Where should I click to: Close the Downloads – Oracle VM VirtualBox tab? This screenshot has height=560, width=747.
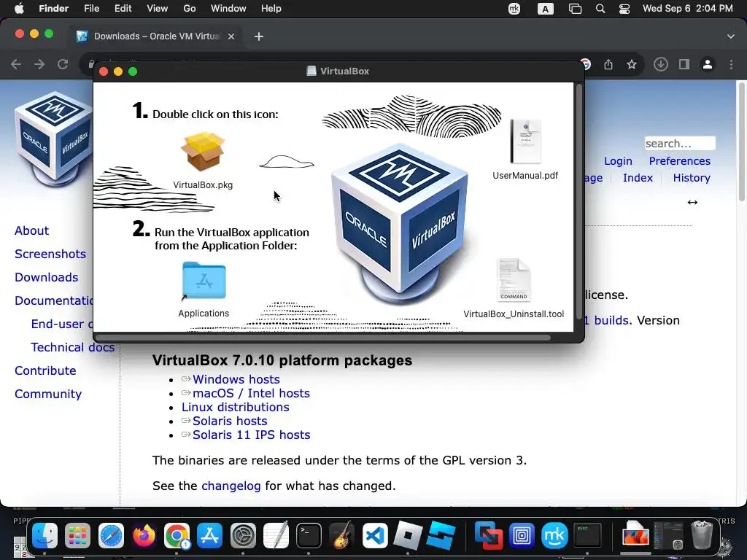[231, 36]
